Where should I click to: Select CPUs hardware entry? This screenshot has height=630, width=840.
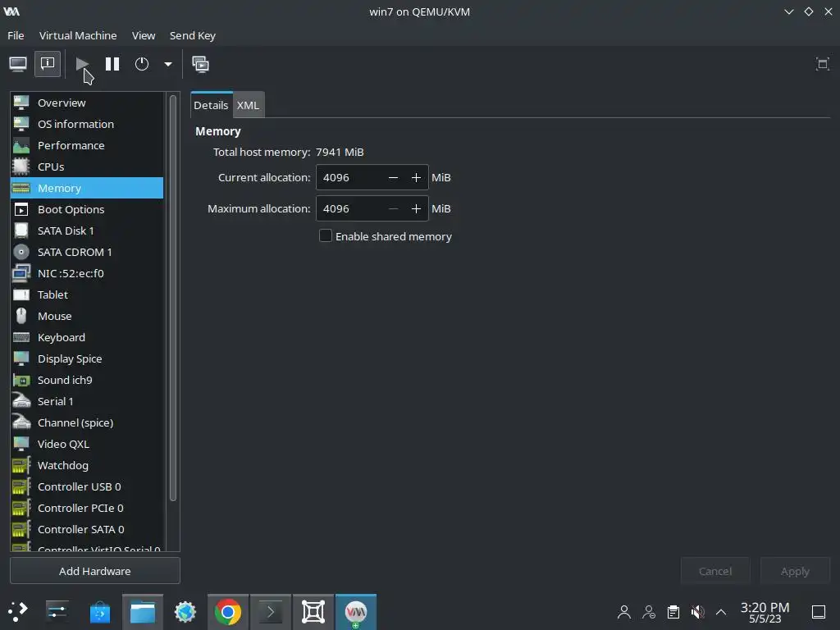[87, 167]
